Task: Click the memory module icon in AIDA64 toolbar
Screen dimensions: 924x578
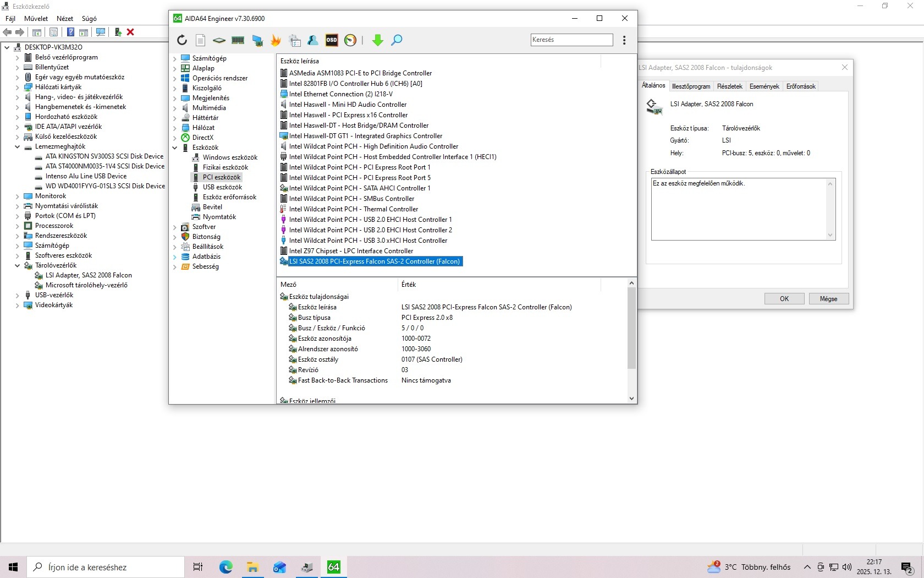Action: click(x=238, y=40)
